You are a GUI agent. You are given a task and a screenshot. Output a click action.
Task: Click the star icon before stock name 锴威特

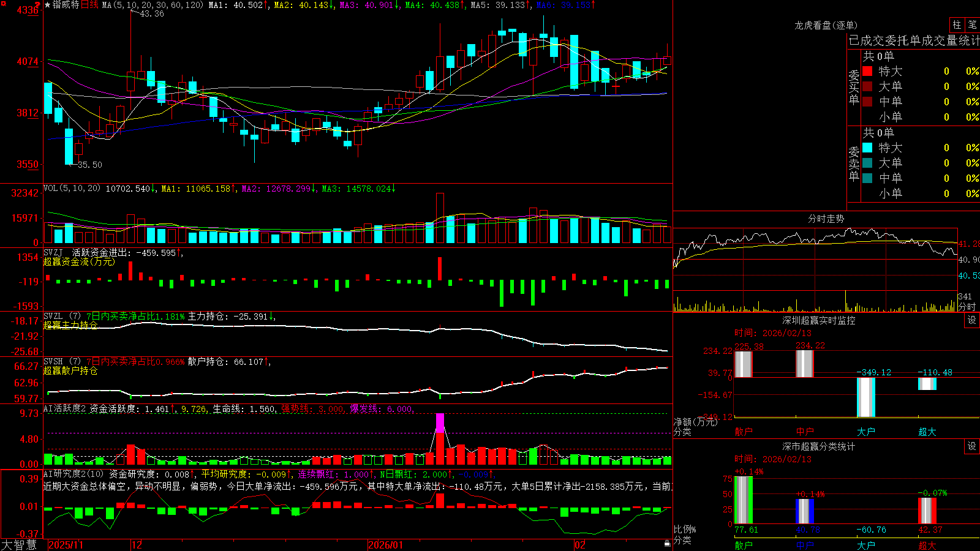47,5
